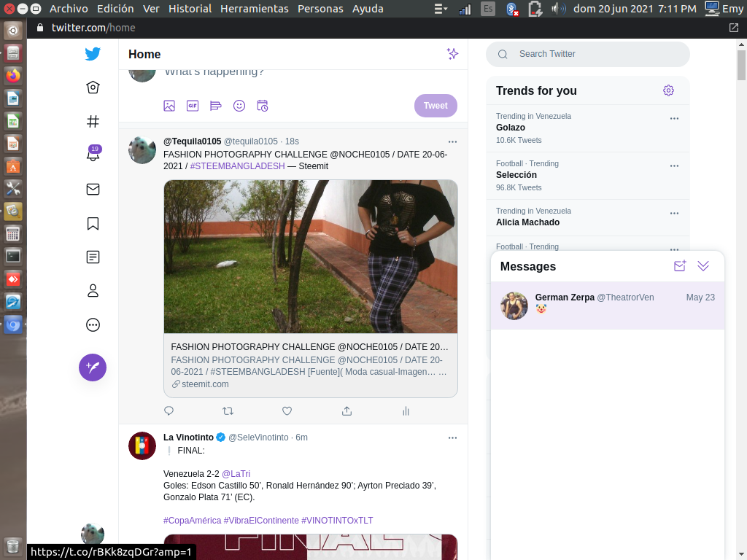Click the purple Tweet button
This screenshot has height=560, width=747.
(436, 106)
